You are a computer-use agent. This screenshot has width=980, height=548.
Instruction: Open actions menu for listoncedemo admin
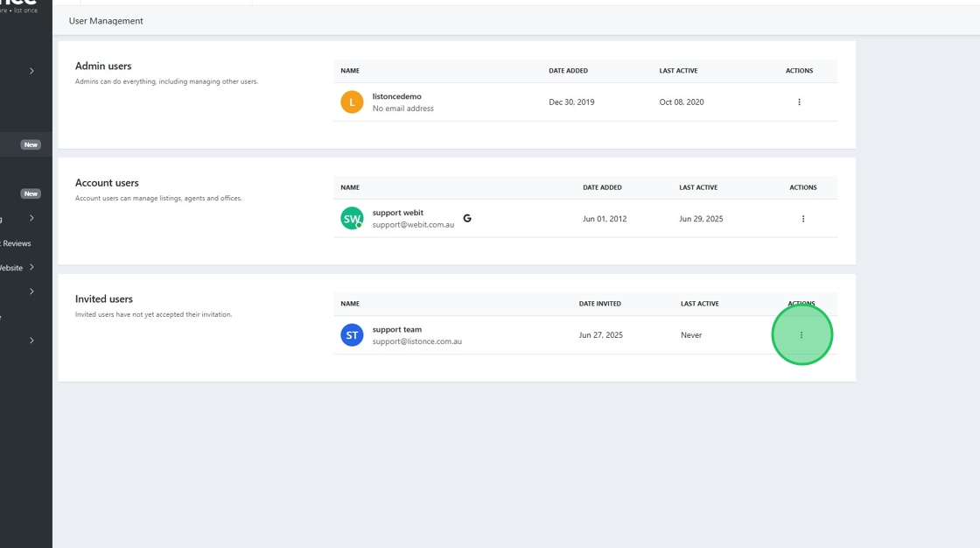click(799, 102)
